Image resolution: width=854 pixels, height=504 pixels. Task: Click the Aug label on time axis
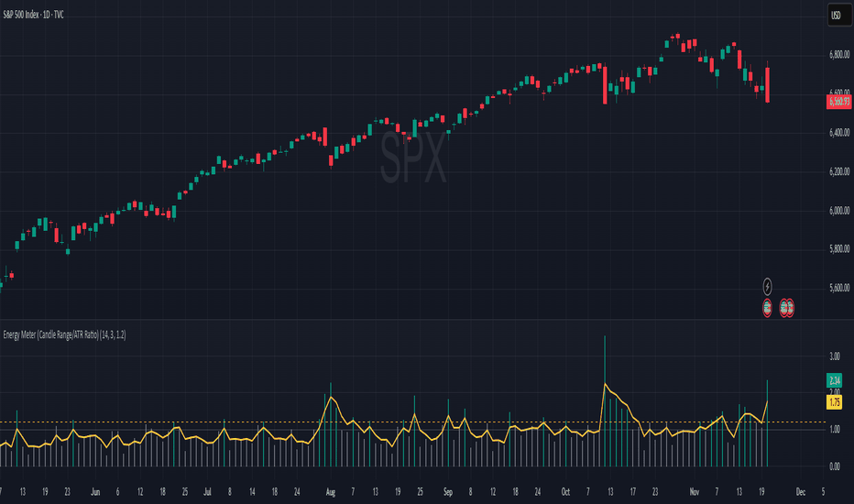tap(330, 492)
